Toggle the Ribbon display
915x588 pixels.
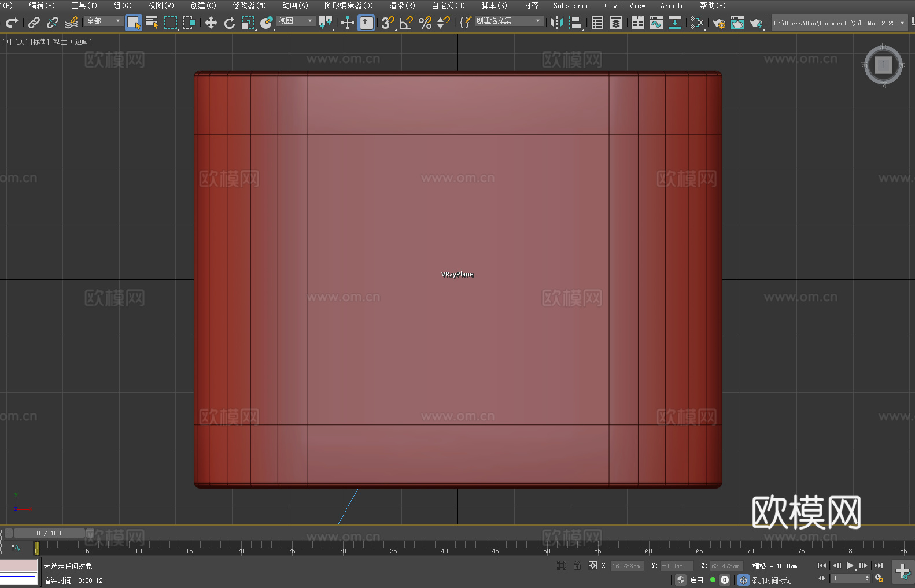point(638,23)
